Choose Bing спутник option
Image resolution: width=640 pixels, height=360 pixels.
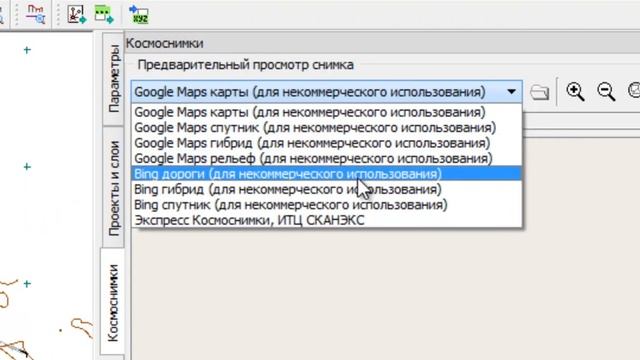coord(327,204)
